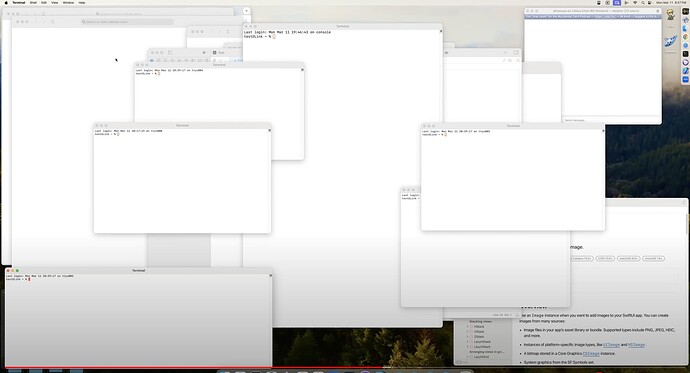Click the scroll marker icon in the console Terminal

[441, 31]
